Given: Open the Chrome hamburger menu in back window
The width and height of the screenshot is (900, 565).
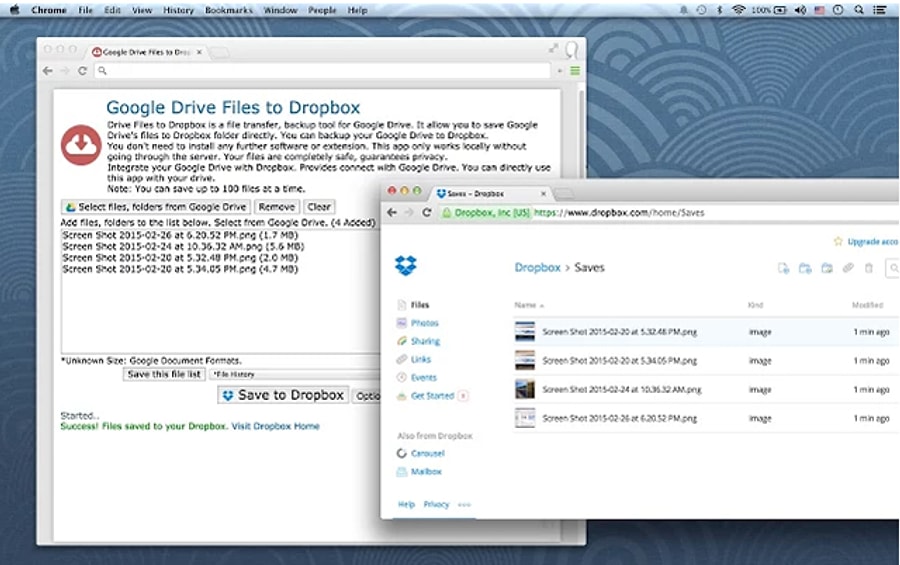Looking at the screenshot, I should tap(574, 71).
